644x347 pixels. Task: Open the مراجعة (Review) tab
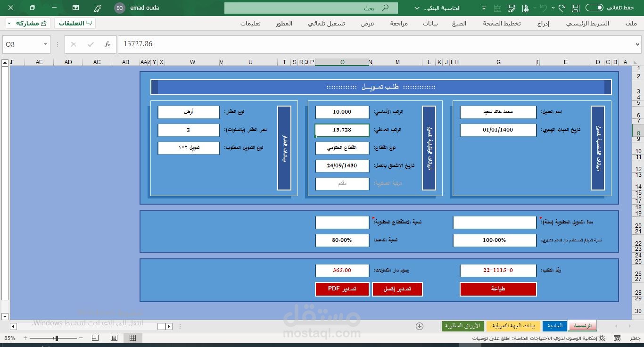(x=399, y=24)
